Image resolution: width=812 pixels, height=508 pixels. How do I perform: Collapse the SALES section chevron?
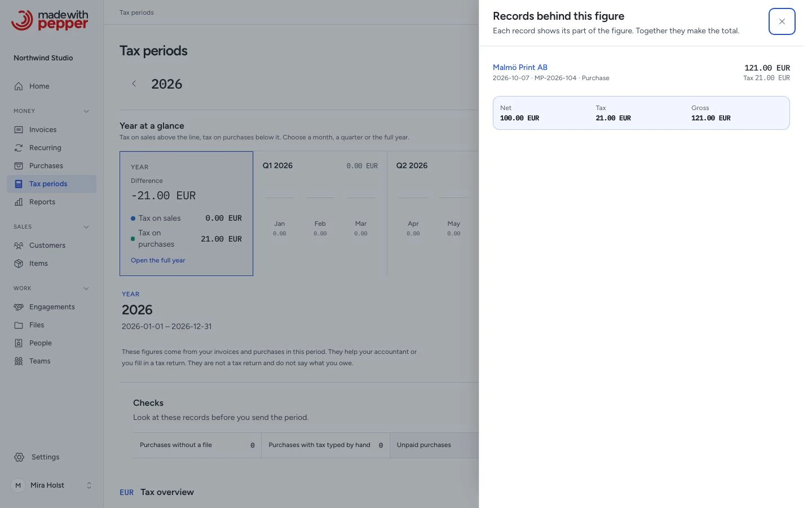coord(86,227)
